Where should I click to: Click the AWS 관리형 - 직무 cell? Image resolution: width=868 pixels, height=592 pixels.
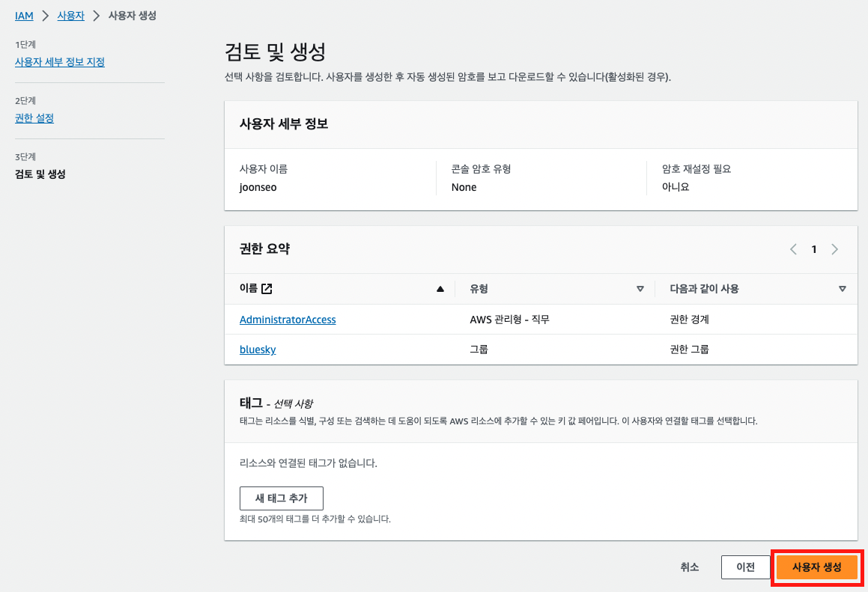coord(510,320)
